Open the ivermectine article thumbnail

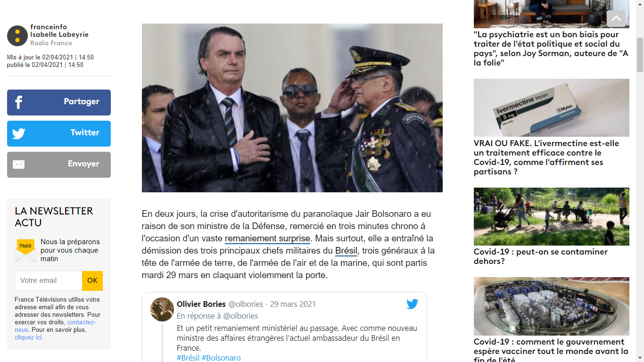point(552,107)
